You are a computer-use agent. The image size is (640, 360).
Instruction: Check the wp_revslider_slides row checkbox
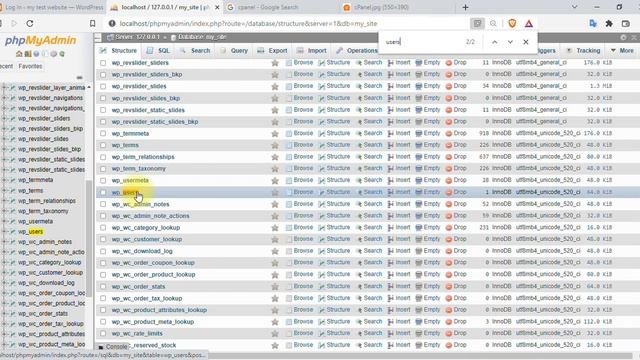103,87
